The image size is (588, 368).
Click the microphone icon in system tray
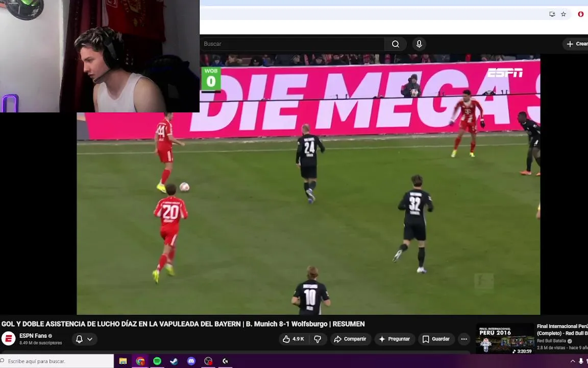(x=581, y=361)
